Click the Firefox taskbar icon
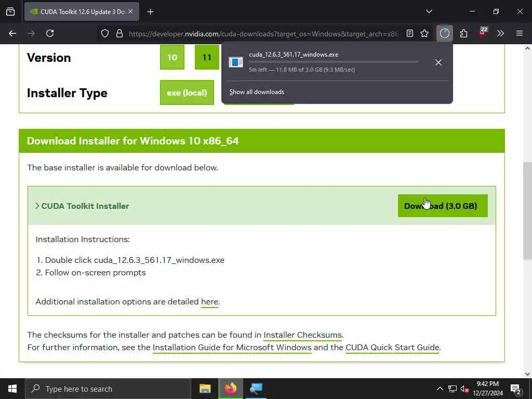The width and height of the screenshot is (532, 399). point(230,389)
